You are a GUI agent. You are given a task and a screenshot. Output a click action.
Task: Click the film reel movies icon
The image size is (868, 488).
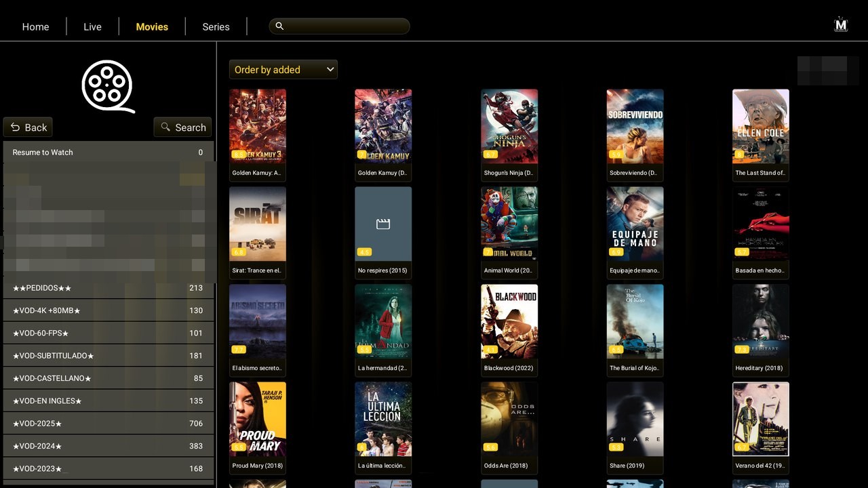[108, 87]
